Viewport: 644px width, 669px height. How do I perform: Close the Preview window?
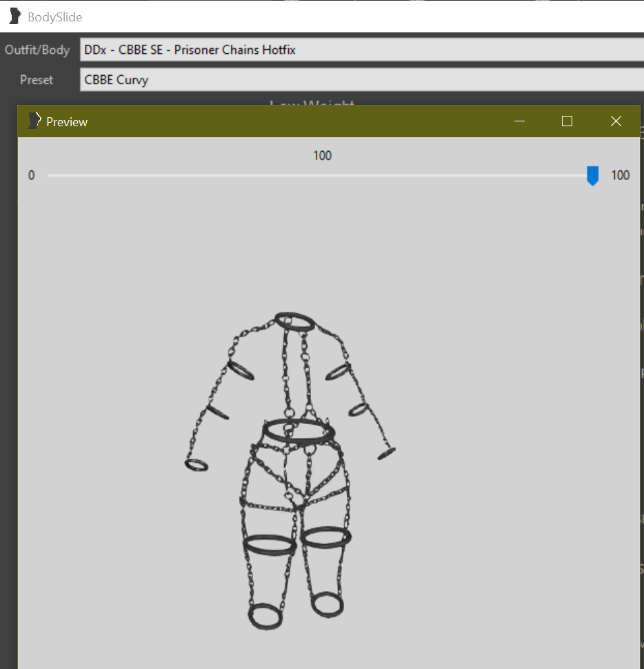[616, 121]
